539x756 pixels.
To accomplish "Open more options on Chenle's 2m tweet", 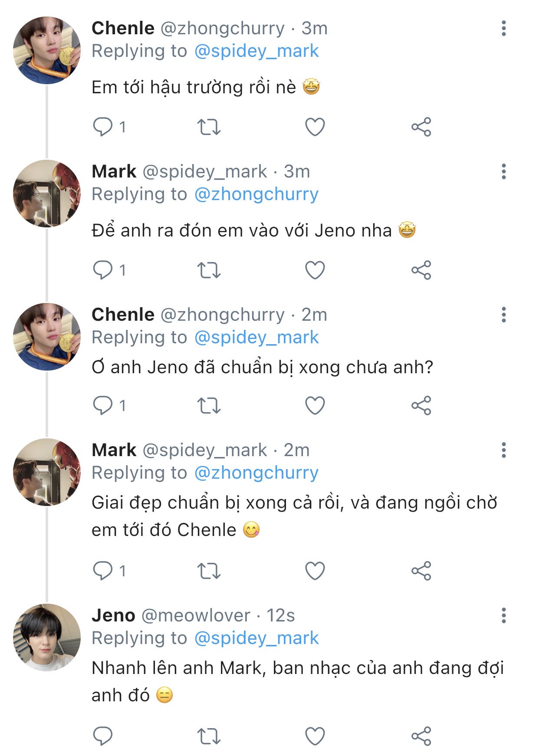I will [503, 315].
